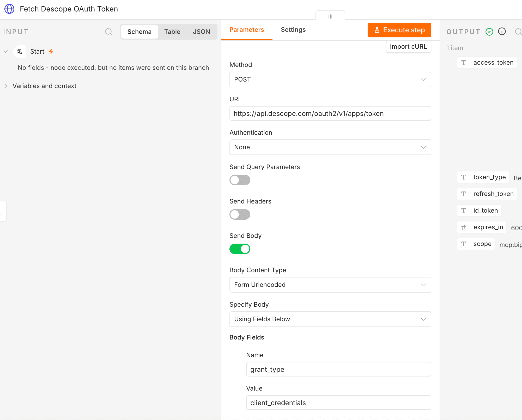Select the Schema view tab
522x420 pixels.
[x=139, y=32]
